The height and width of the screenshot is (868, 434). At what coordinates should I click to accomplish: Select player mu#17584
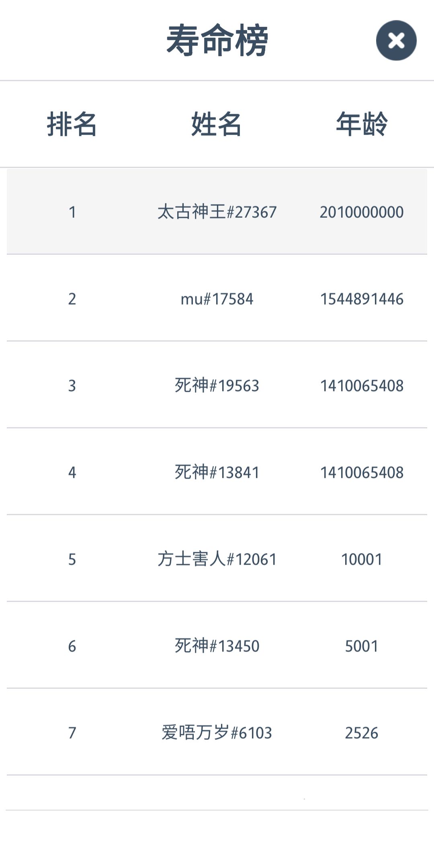click(217, 299)
